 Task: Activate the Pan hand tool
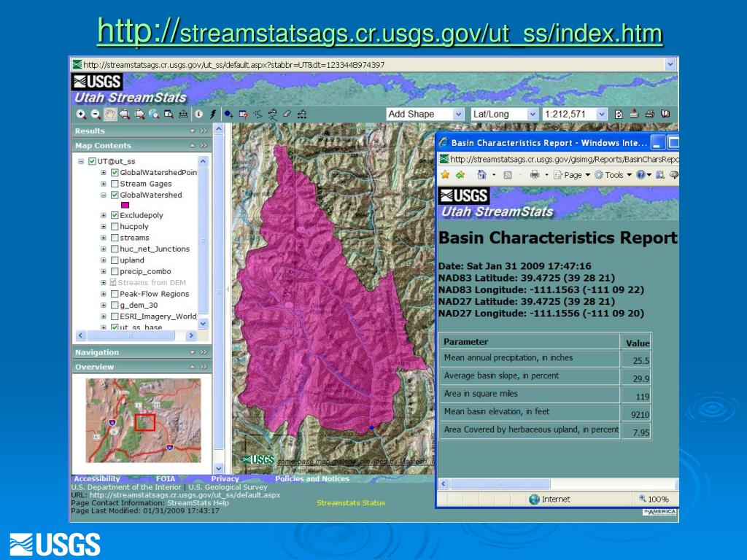[x=110, y=114]
